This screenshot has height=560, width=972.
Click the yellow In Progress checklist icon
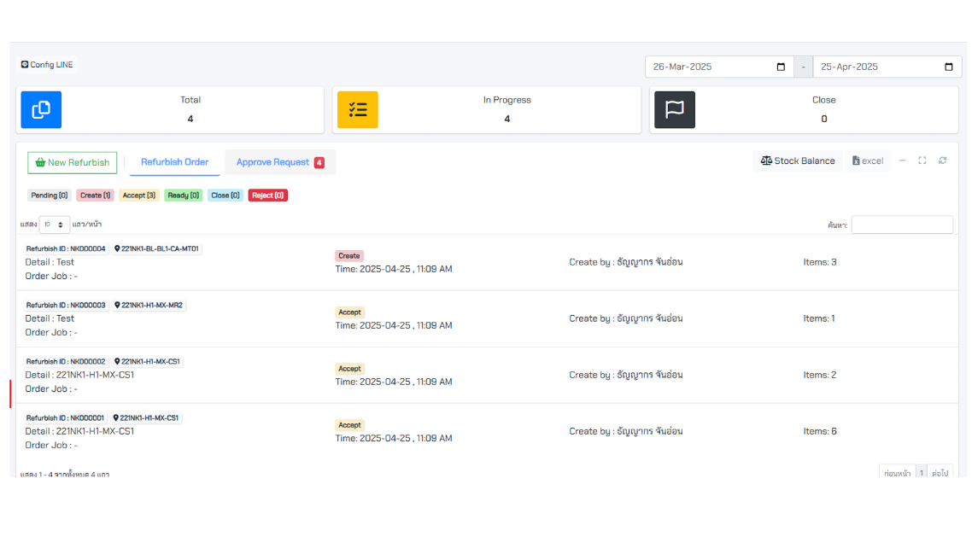point(357,110)
